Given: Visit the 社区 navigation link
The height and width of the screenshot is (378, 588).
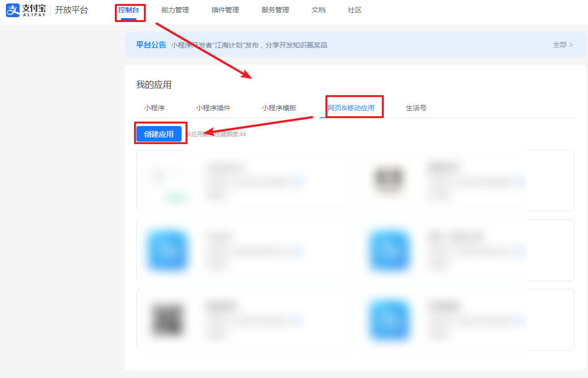Looking at the screenshot, I should [x=355, y=10].
